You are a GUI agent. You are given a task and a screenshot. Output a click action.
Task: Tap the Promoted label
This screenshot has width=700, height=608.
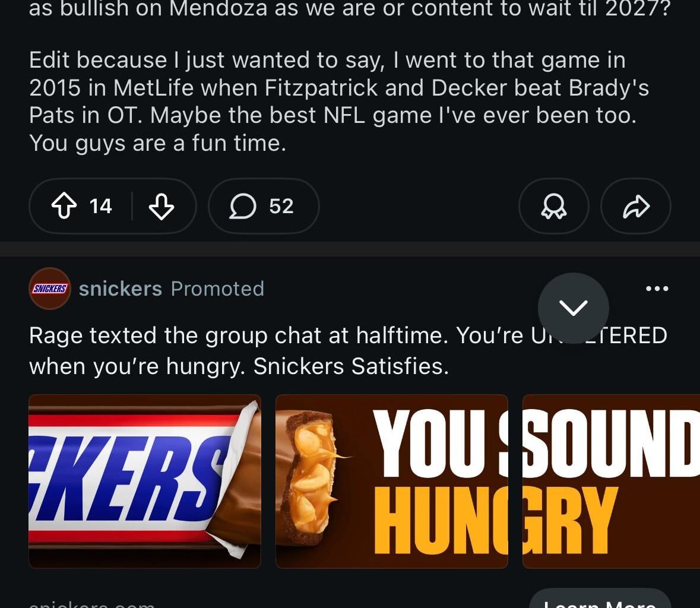[217, 289]
